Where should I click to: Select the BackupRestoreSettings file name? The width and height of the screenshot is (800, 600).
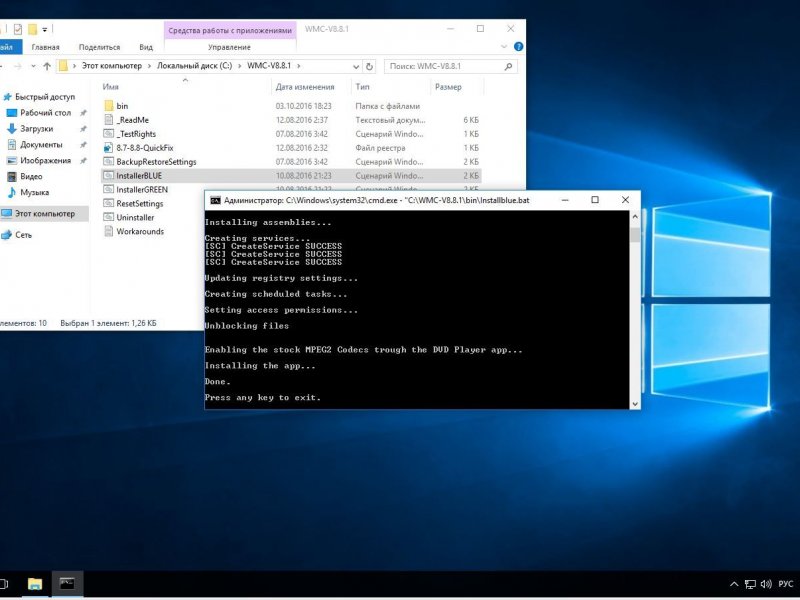156,162
